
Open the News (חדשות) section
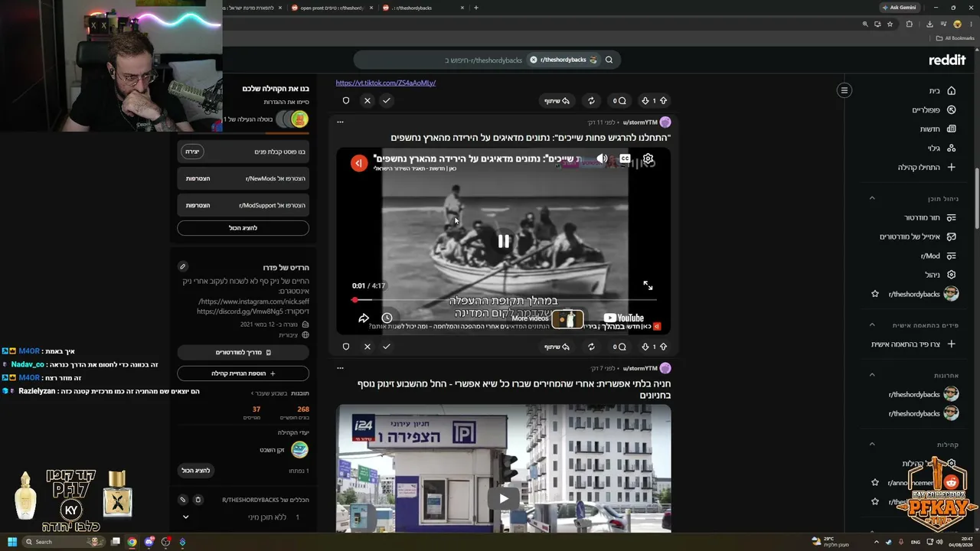(938, 129)
